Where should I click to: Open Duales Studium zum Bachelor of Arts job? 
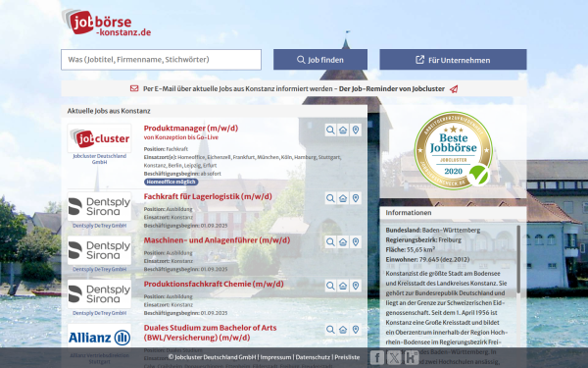coord(210,333)
